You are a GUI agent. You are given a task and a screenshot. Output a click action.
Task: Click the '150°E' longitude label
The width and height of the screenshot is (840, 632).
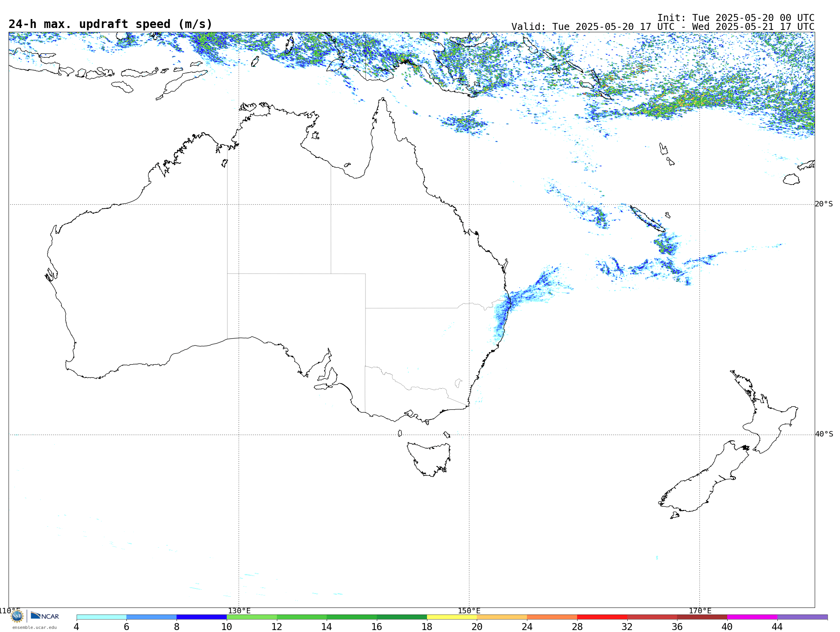469,611
